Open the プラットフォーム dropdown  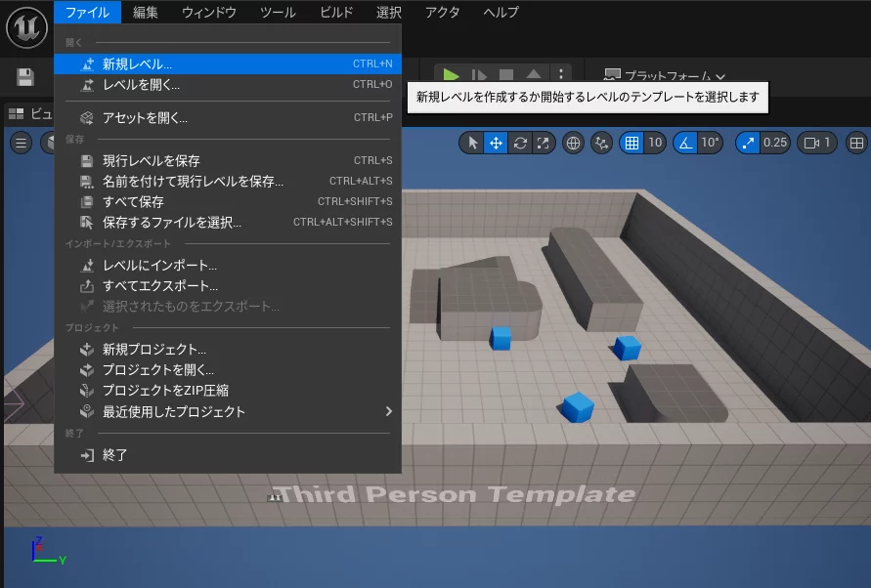[x=665, y=76]
